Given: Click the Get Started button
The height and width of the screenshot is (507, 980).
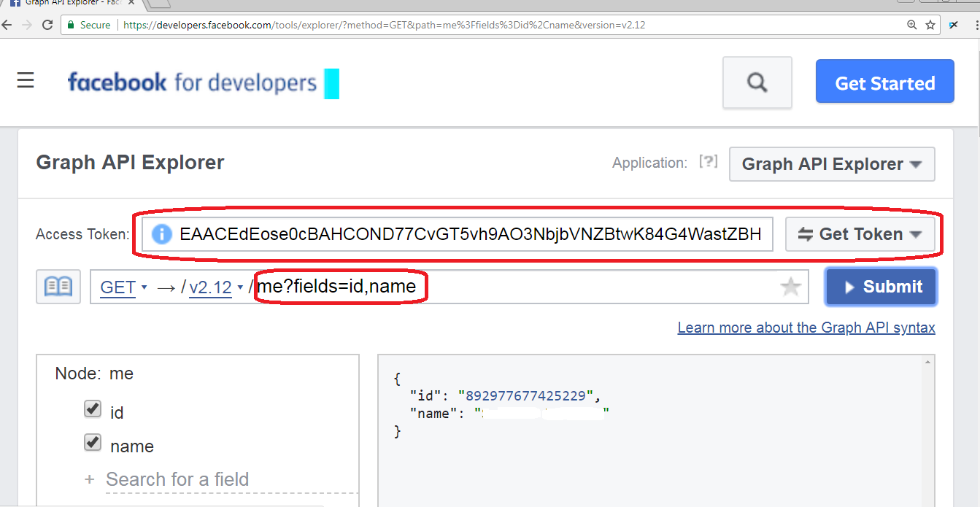Looking at the screenshot, I should point(885,82).
